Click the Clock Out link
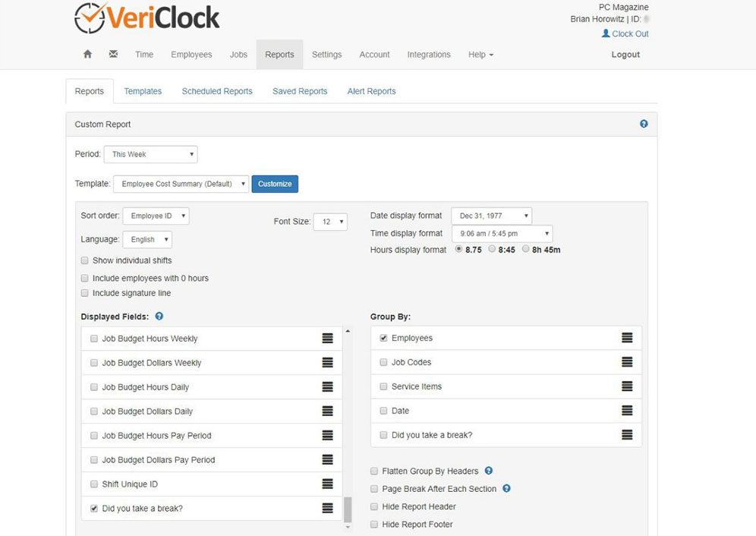756x536 pixels. 630,33
